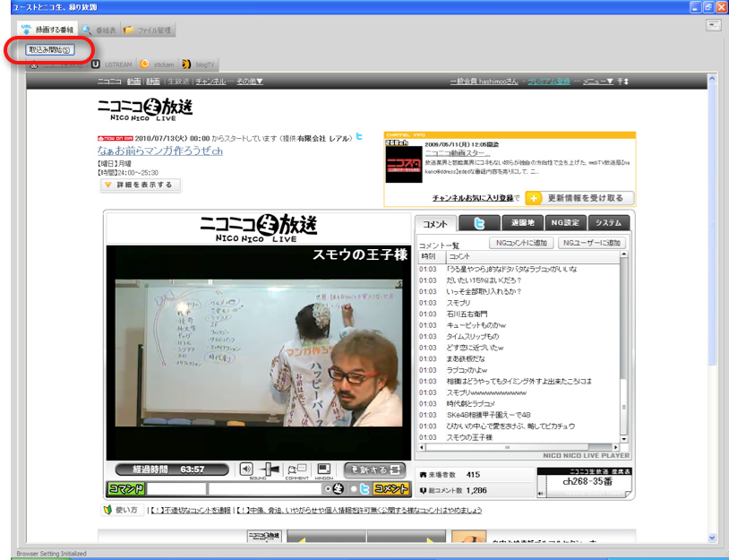Viewport: 729px width, 560px height.
Task: Click the 使い方 help button
Action: click(x=123, y=510)
